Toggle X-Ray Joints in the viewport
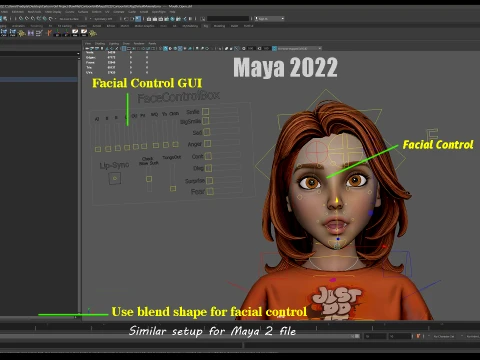Viewport: 480px width, 360px height. (x=237, y=48)
